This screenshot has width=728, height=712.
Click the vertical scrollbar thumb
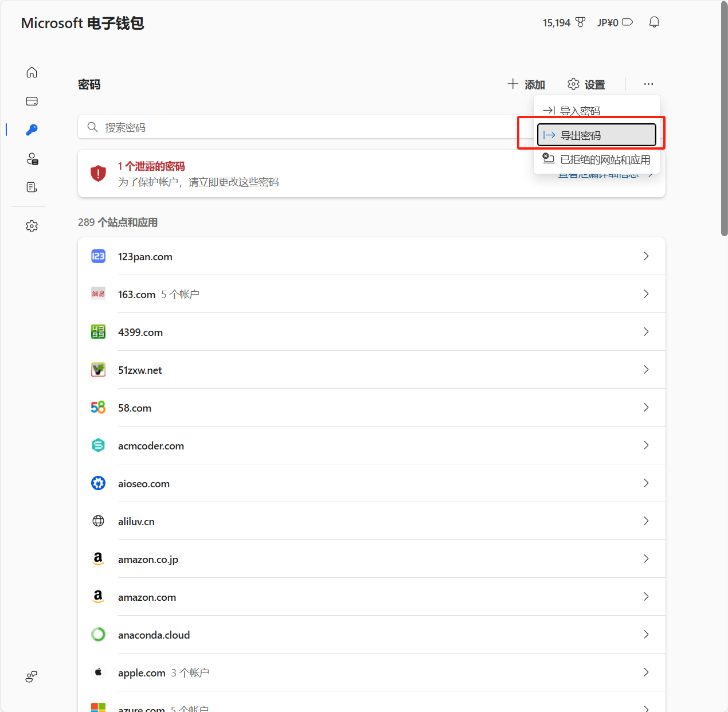[724, 119]
